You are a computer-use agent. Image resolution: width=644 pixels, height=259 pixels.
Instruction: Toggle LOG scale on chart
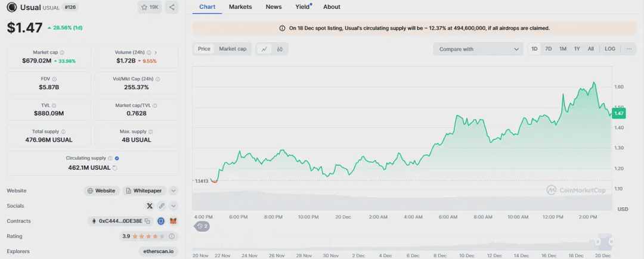(610, 49)
